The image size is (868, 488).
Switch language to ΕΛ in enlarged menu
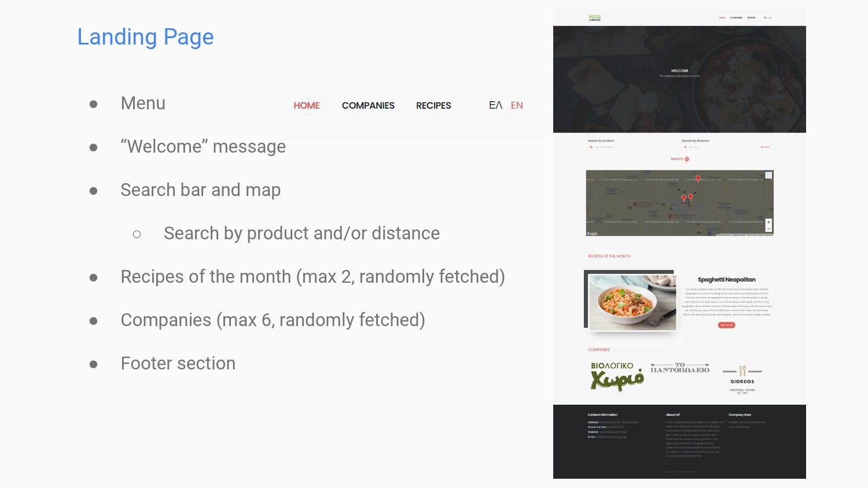(x=495, y=105)
